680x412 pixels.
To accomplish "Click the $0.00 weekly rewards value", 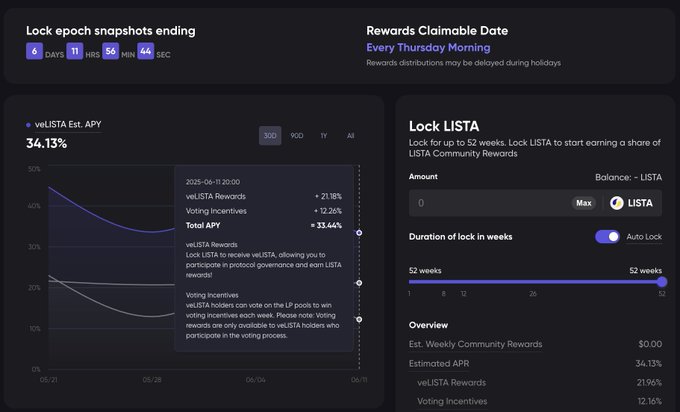I will tap(650, 344).
